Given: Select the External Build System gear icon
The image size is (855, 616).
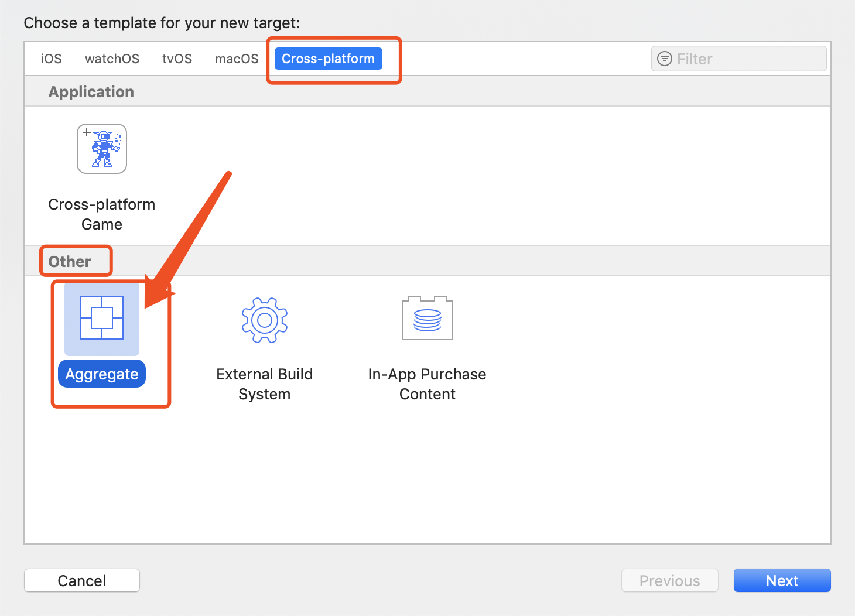Looking at the screenshot, I should tap(265, 320).
